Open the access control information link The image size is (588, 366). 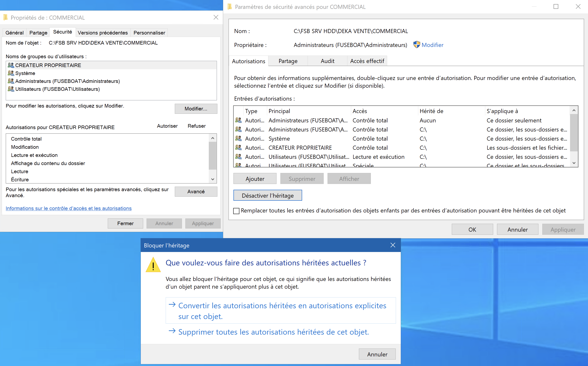point(69,208)
